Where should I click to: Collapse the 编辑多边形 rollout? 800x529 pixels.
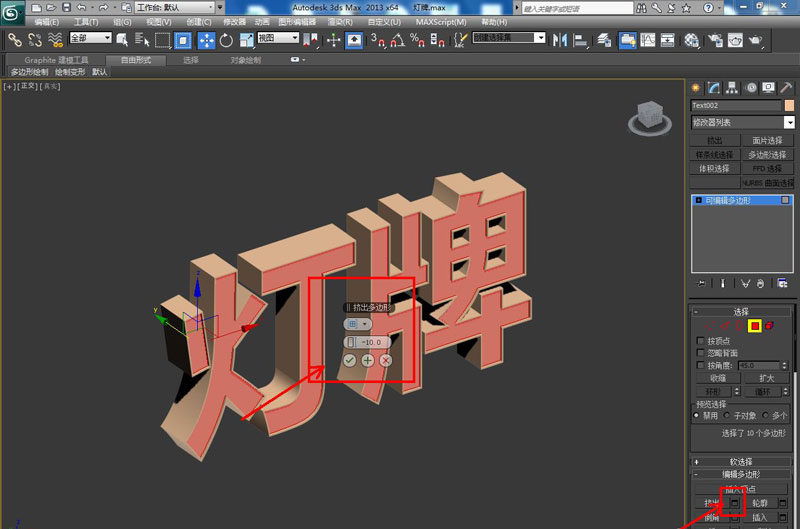click(741, 474)
